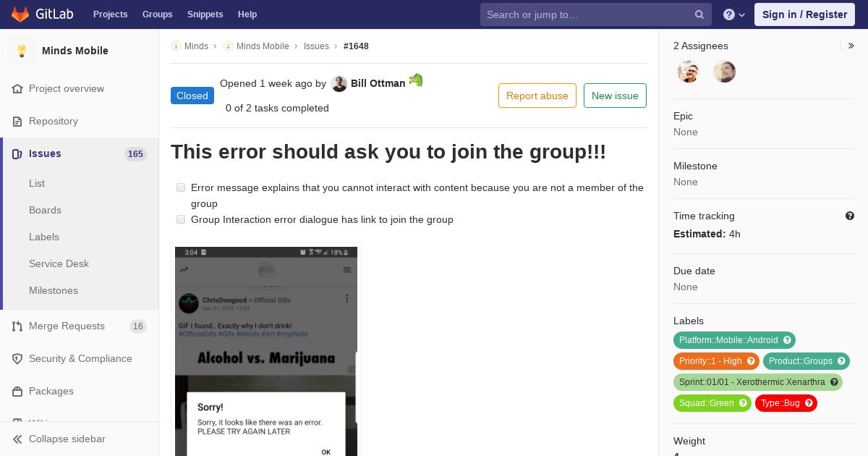Click the Issues breadcrumb link

coord(316,46)
